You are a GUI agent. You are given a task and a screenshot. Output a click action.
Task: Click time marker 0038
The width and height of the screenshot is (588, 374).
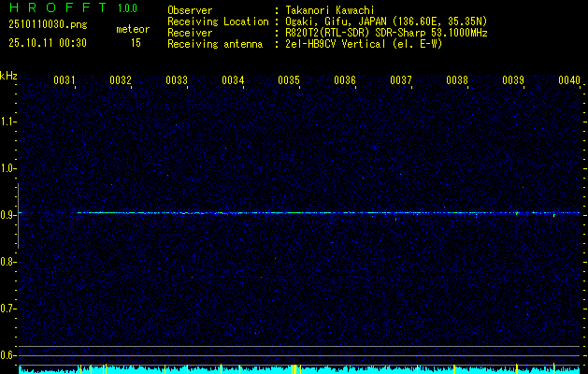(x=457, y=80)
